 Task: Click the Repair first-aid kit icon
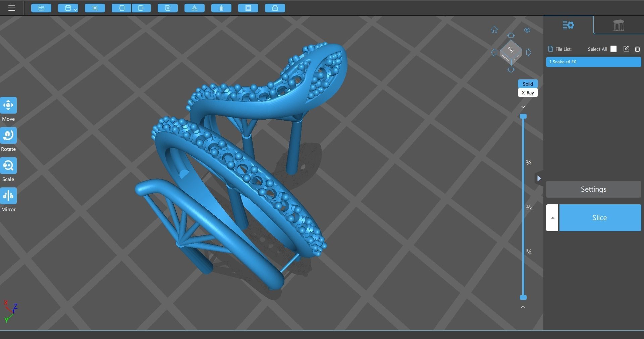275,8
